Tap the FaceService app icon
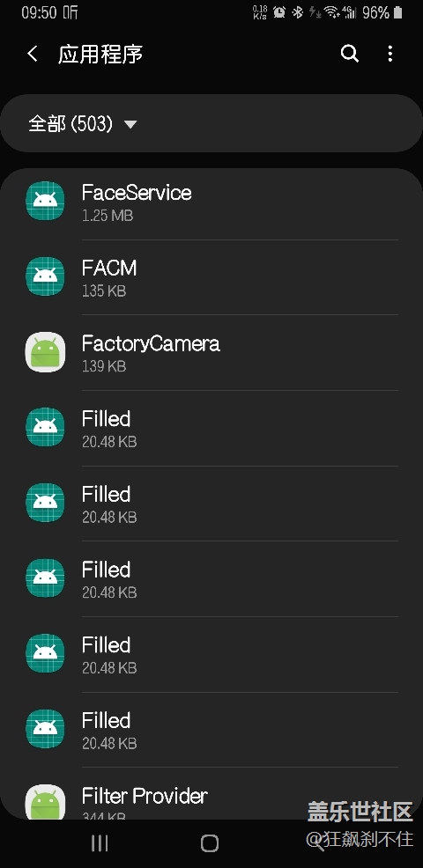The height and width of the screenshot is (868, 423). tap(46, 201)
